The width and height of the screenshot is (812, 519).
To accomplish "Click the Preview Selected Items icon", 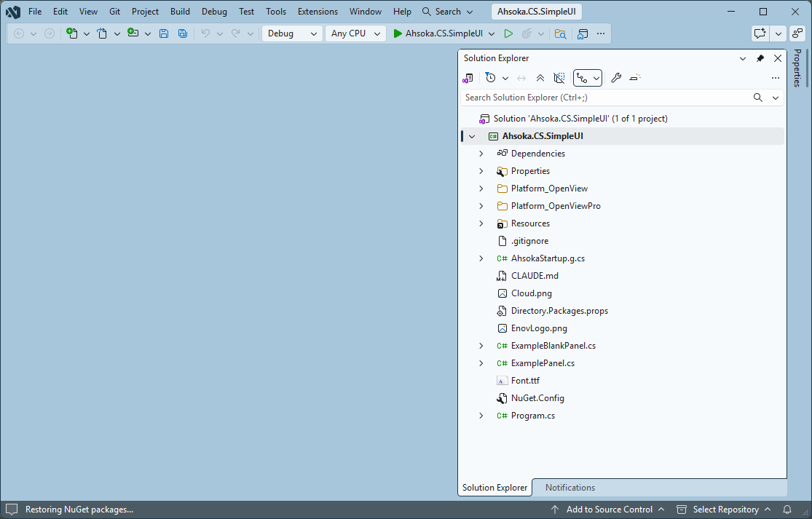I will point(634,78).
